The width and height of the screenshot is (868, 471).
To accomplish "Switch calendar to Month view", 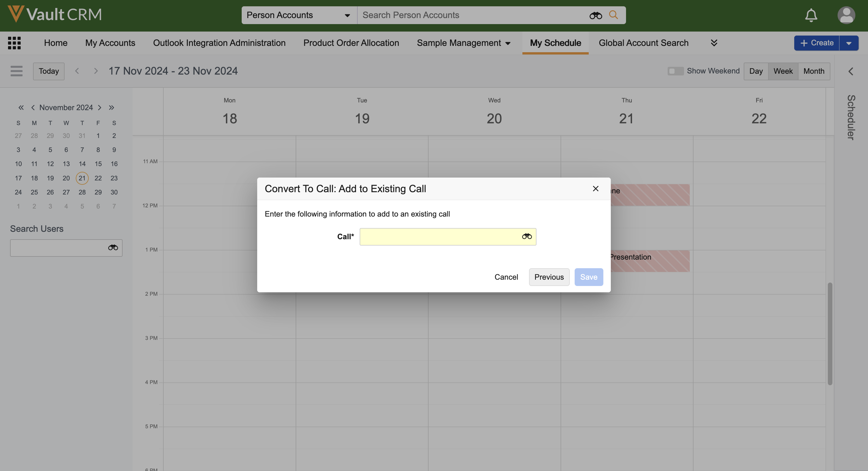I will [x=813, y=71].
